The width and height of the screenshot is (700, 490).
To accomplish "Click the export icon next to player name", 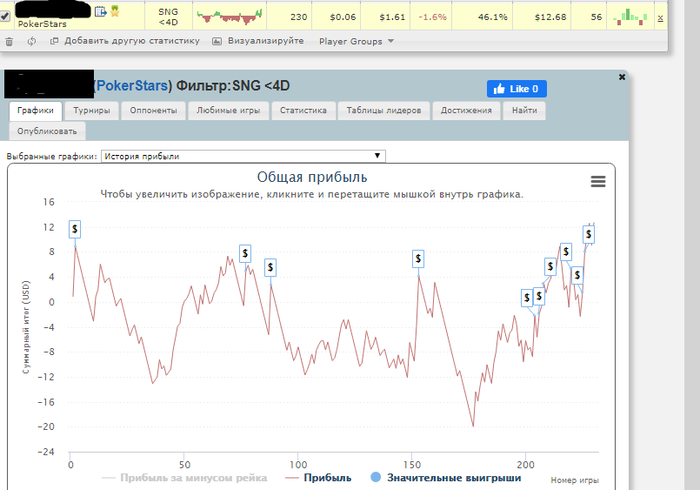I will coord(100,11).
